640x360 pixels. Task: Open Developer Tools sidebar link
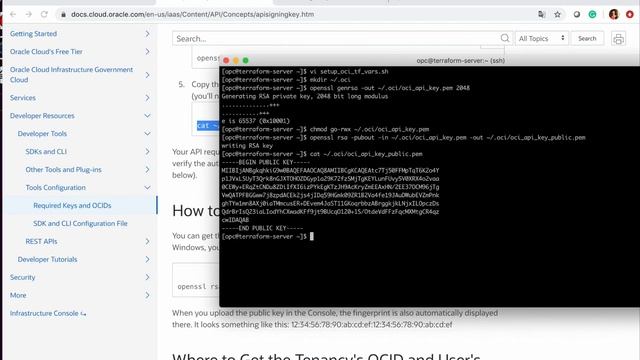click(x=42, y=134)
